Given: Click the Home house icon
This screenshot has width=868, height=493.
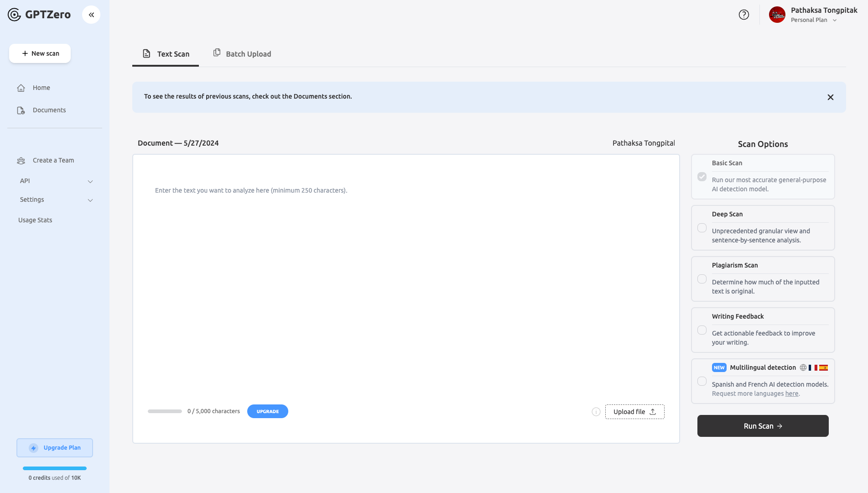Looking at the screenshot, I should 21,88.
